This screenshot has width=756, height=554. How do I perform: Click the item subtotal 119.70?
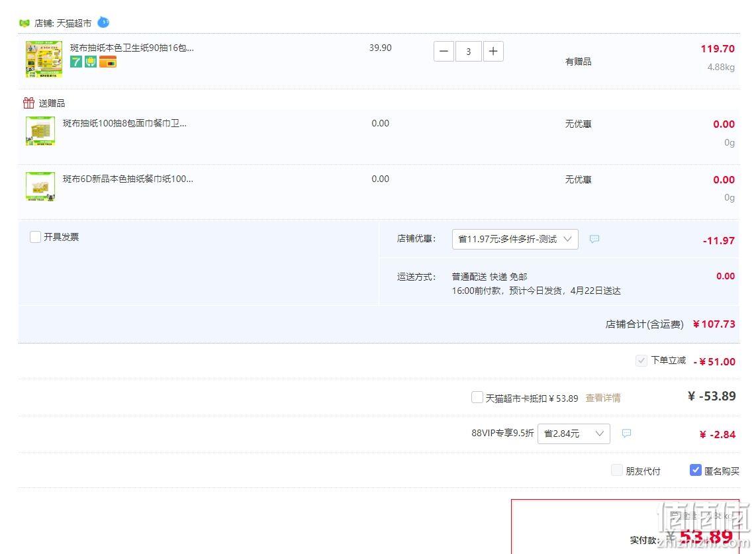[718, 49]
